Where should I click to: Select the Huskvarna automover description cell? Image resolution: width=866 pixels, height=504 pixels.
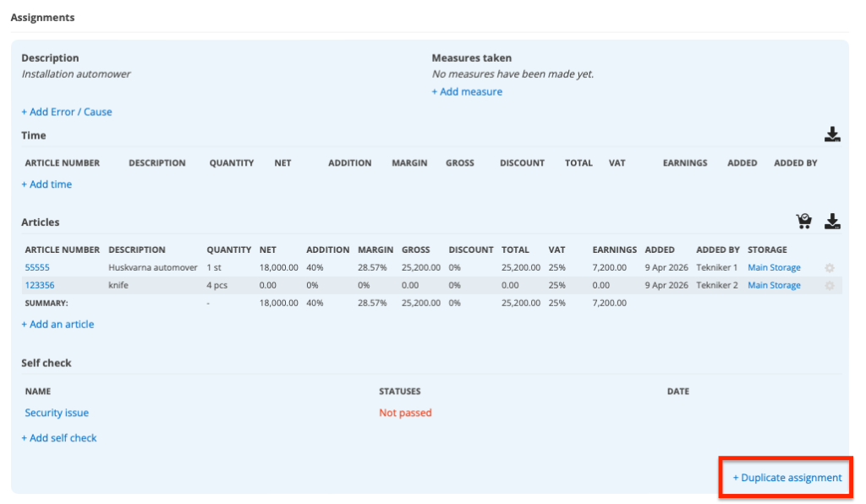[x=153, y=268]
